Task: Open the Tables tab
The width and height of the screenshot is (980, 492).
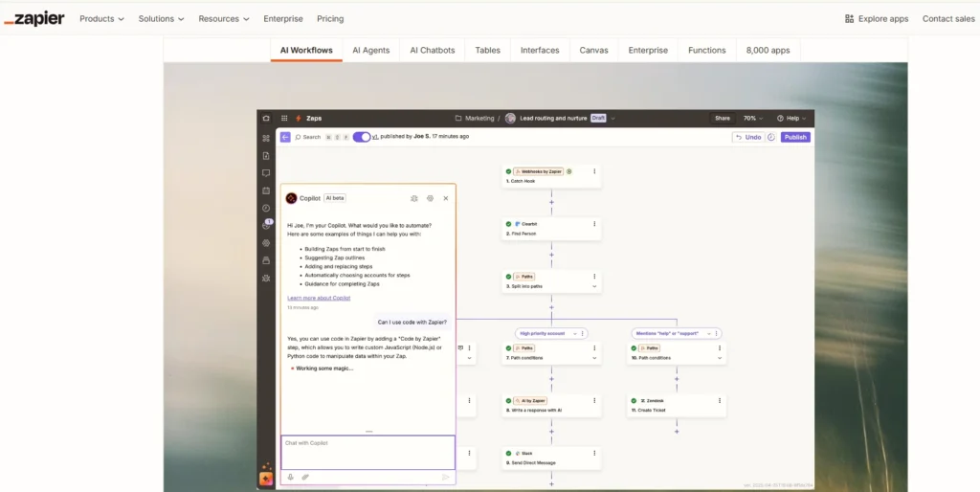Action: point(487,50)
